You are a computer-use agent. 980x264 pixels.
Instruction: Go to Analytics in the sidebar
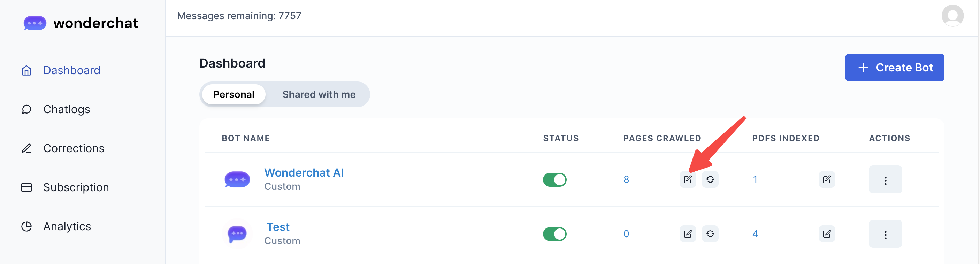pyautogui.click(x=67, y=226)
